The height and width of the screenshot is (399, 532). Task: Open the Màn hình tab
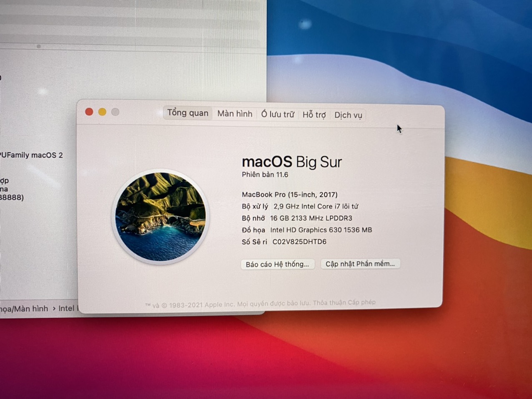pos(235,114)
